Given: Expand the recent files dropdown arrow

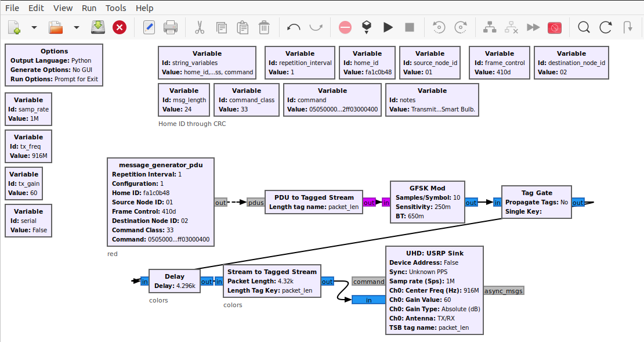Looking at the screenshot, I should (77, 27).
